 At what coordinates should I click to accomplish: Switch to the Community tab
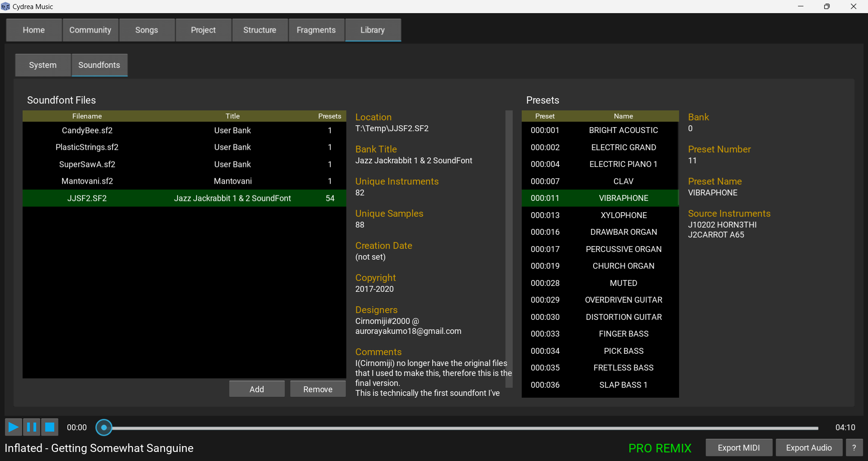(x=90, y=30)
